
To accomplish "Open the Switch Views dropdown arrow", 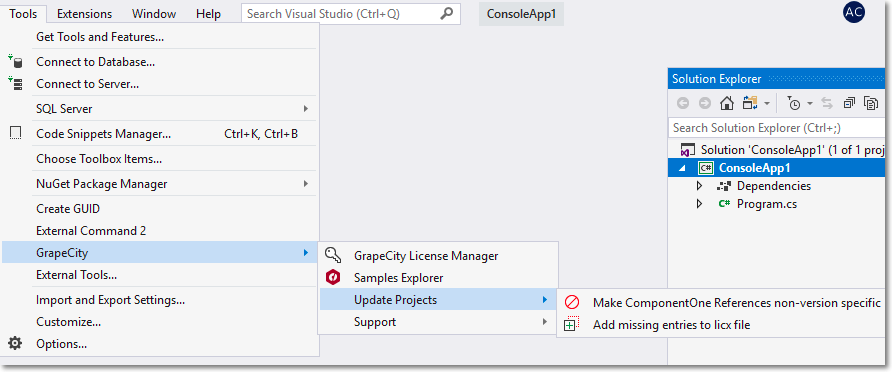I will (767, 104).
